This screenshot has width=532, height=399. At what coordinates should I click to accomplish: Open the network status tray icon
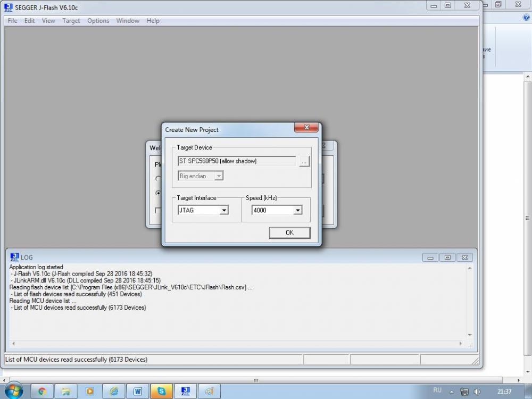coord(464,392)
